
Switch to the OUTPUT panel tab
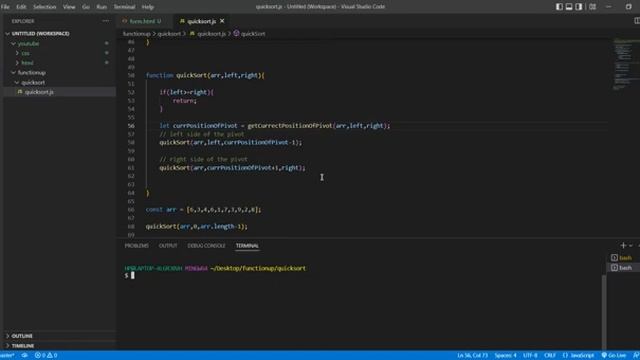[168, 246]
